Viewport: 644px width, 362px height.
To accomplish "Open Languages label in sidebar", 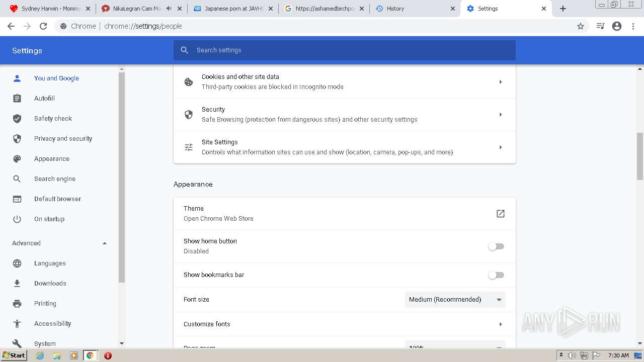I will coord(50,263).
